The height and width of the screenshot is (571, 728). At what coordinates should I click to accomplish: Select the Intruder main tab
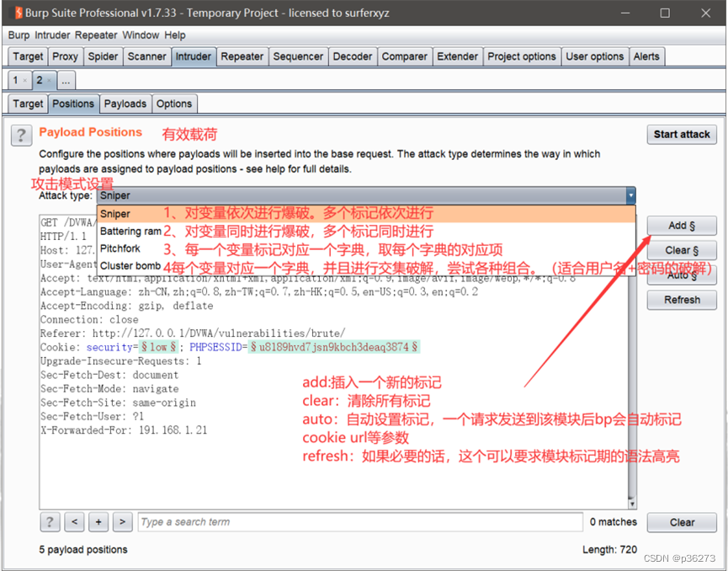[193, 56]
